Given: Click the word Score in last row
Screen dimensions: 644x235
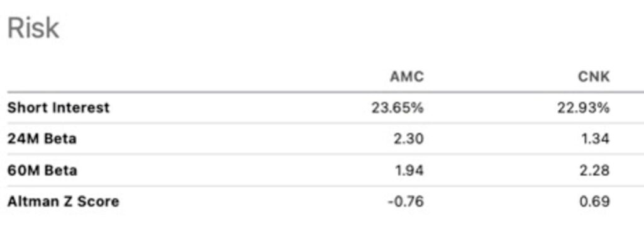Looking at the screenshot, I should 99,202.
